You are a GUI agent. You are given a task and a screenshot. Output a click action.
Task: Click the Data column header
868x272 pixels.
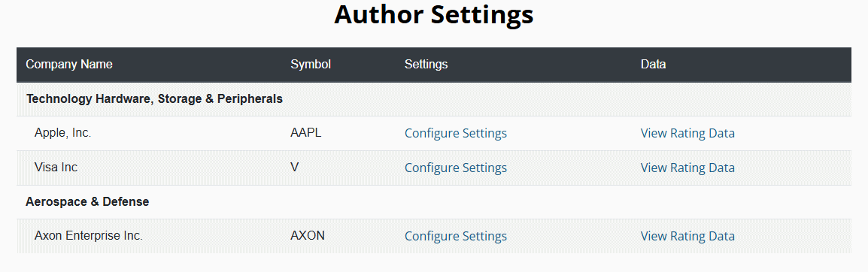pyautogui.click(x=653, y=64)
